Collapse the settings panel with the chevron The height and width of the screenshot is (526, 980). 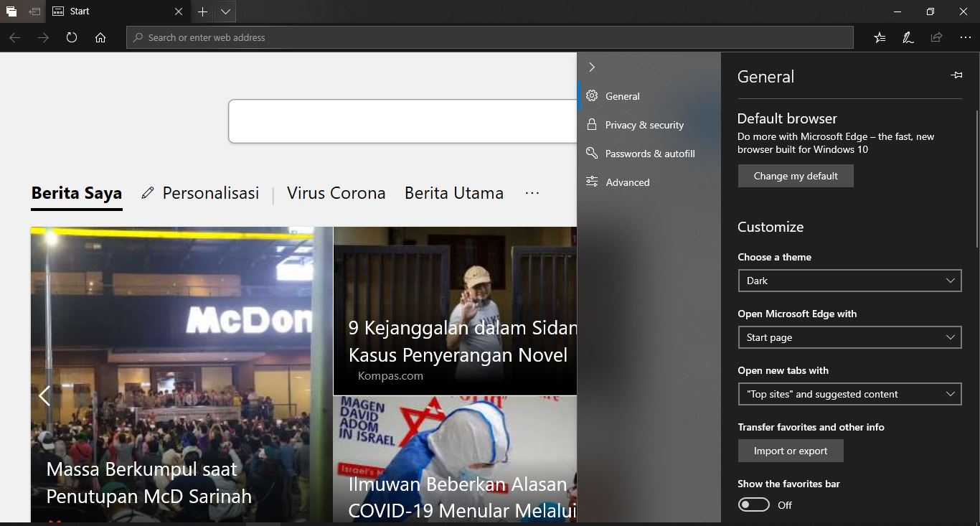click(591, 67)
